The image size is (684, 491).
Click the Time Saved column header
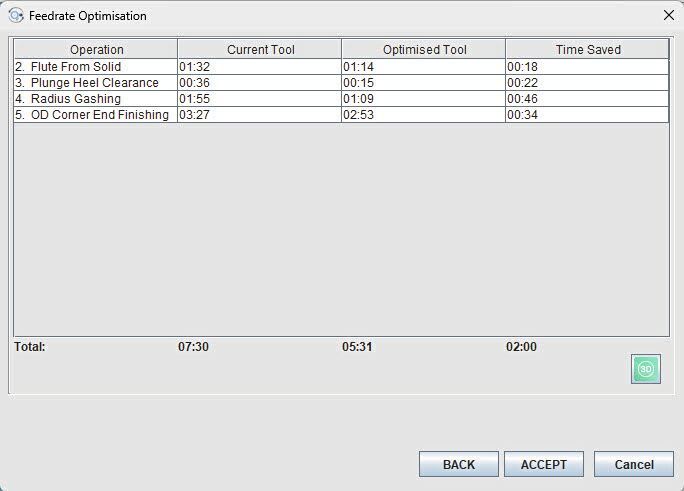(588, 49)
